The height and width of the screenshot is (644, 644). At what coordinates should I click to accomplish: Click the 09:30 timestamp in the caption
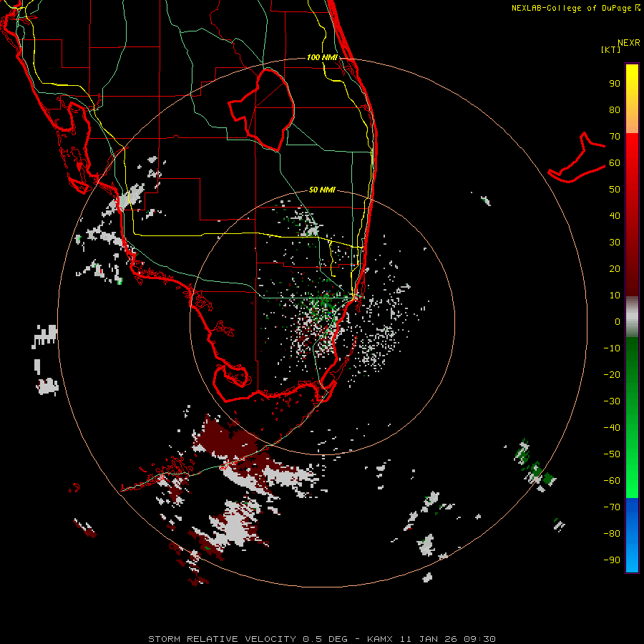click(x=479, y=639)
